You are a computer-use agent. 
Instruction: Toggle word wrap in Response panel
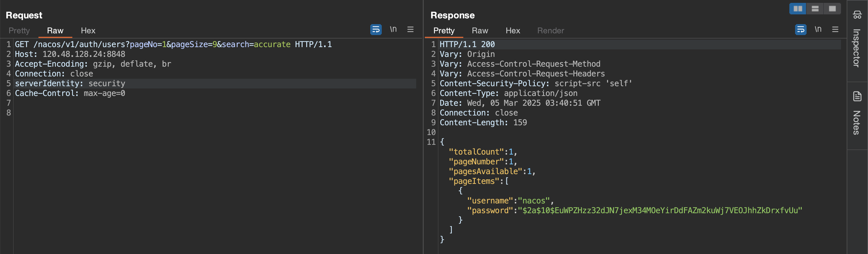tap(801, 30)
